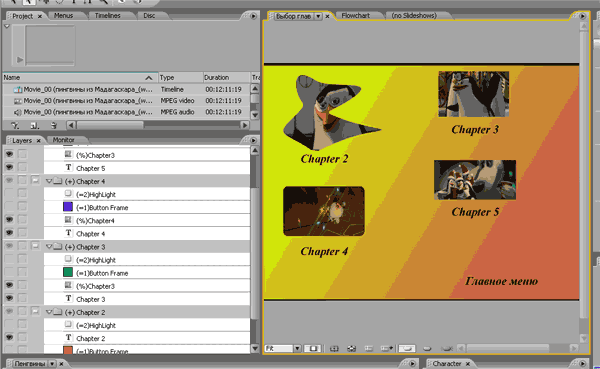
Task: Switch to the Timelines tab
Action: coord(108,16)
